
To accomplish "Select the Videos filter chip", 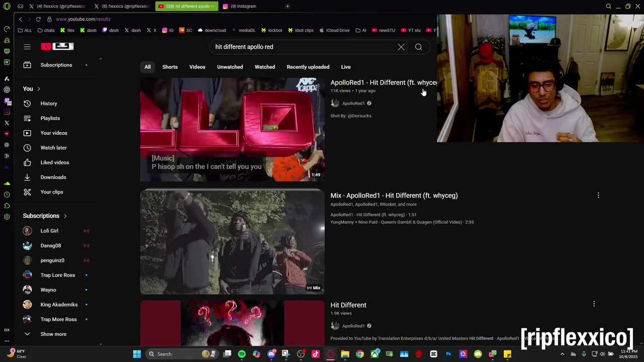I will [x=197, y=67].
